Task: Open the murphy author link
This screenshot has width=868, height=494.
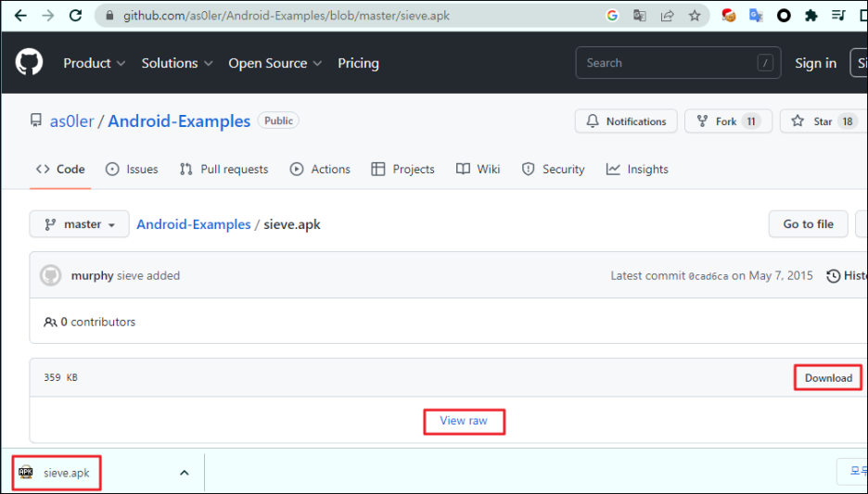Action: [93, 275]
